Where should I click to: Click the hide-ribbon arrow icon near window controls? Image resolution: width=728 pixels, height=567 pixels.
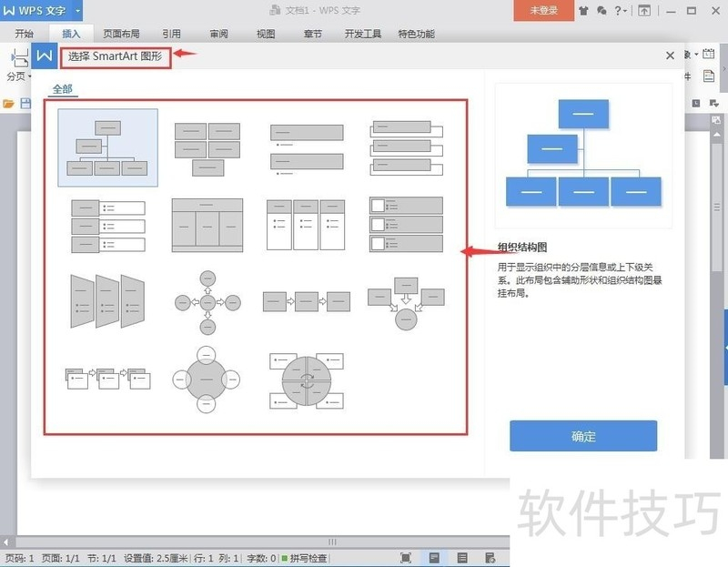[643, 11]
